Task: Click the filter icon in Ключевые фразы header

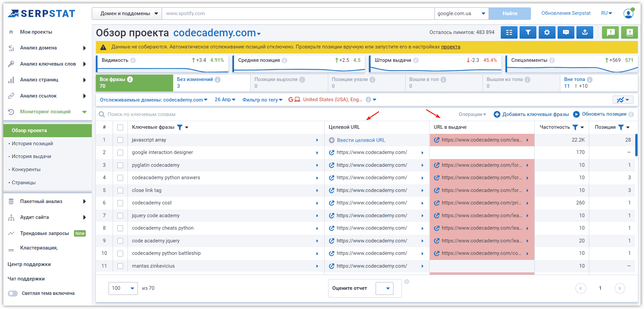Action: (180, 127)
